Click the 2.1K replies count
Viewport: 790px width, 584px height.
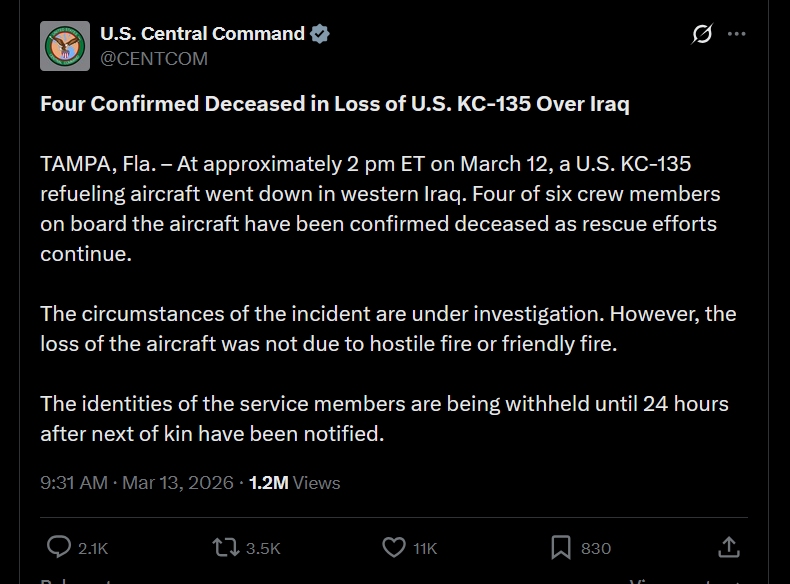point(93,548)
